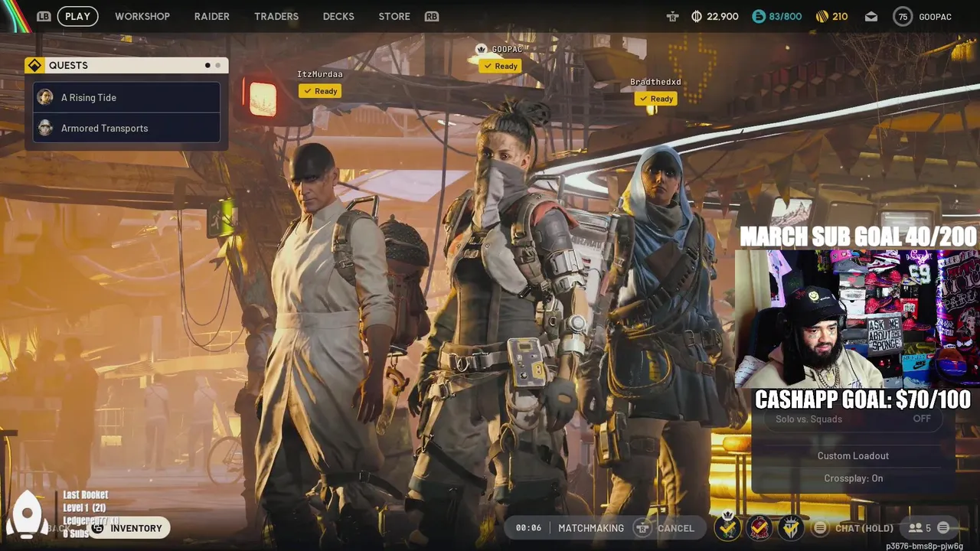Switch to the WORKSHOP tab
This screenshot has width=980, height=551.
coord(142,16)
